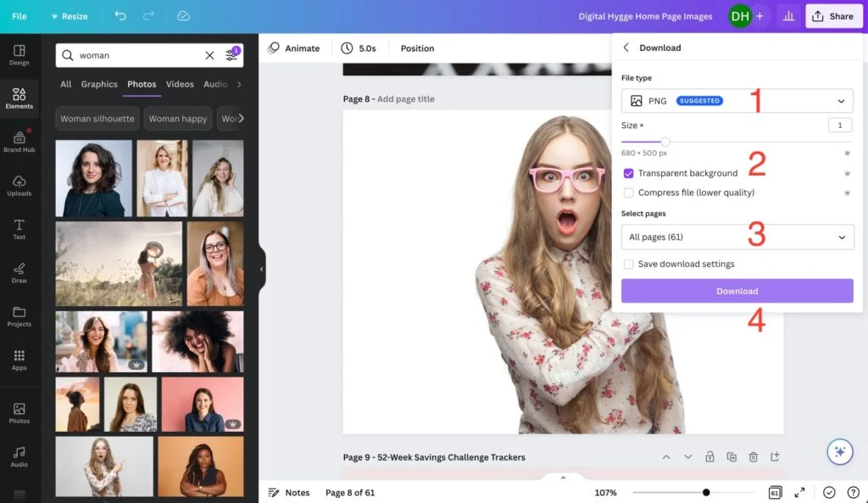Open the Brand Hub sidebar panel

click(x=19, y=141)
